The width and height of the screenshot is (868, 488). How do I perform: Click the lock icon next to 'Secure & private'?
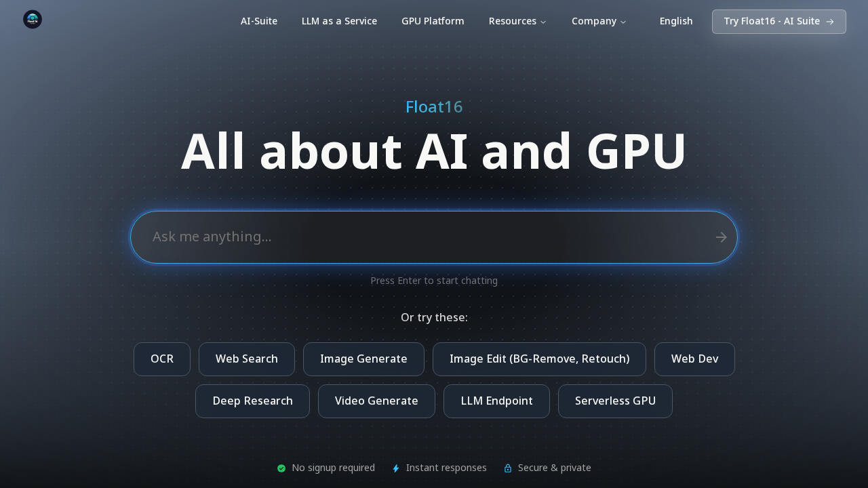tap(508, 468)
